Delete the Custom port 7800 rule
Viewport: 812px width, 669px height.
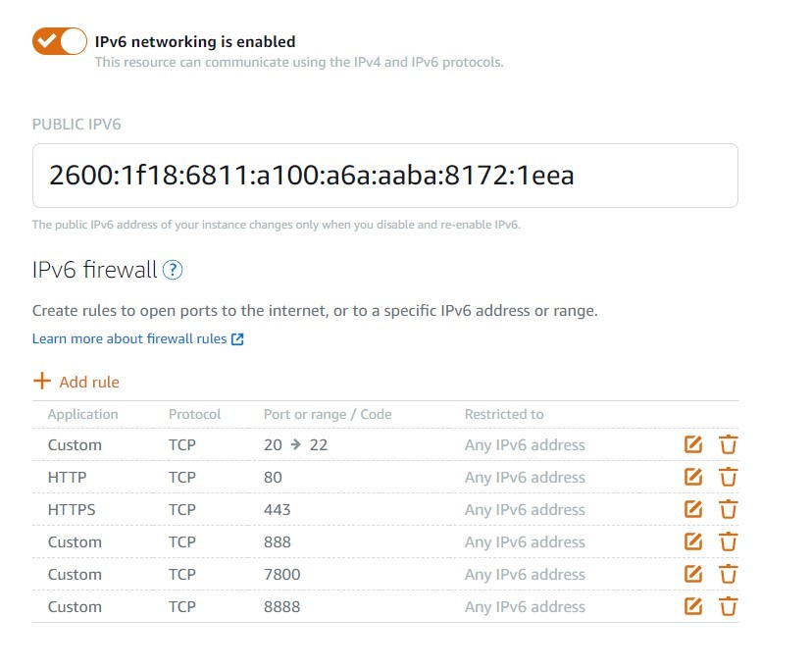coord(728,575)
